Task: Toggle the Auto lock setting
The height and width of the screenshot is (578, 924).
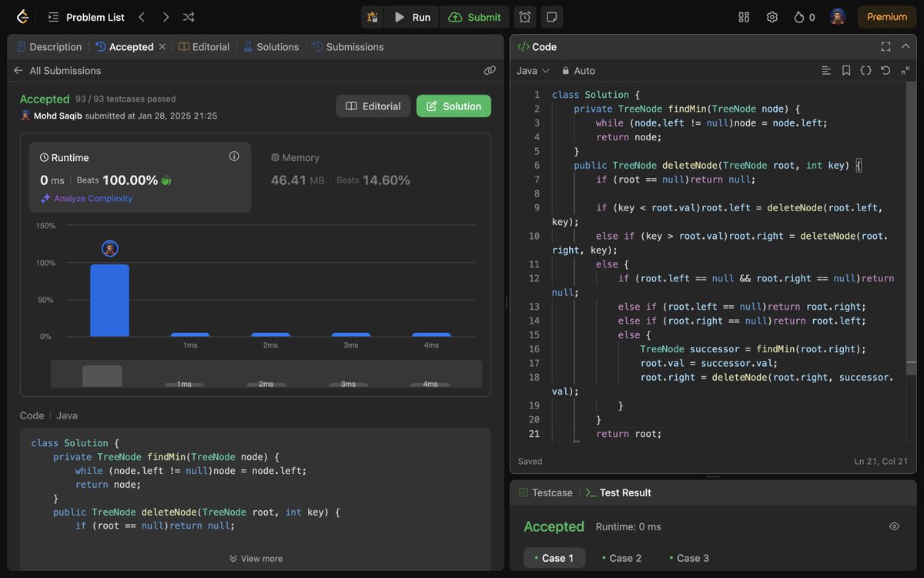Action: [x=578, y=71]
